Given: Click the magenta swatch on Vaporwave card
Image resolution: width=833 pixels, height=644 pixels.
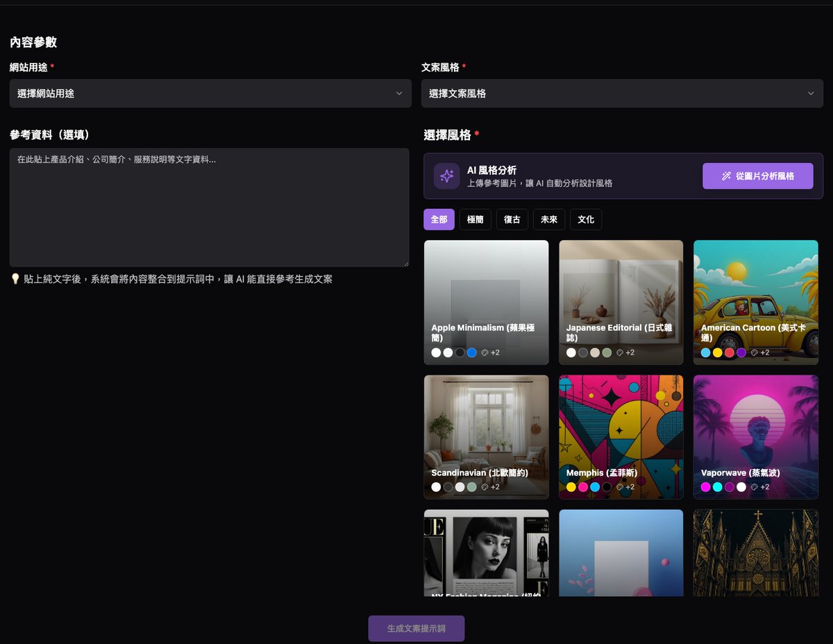Looking at the screenshot, I should (x=706, y=487).
